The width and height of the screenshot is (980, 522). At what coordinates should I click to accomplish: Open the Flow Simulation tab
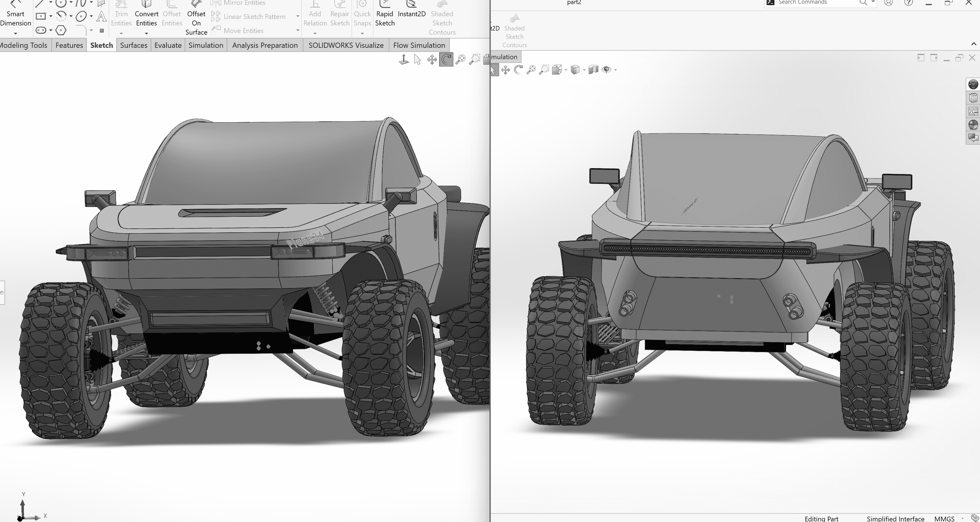coord(419,45)
